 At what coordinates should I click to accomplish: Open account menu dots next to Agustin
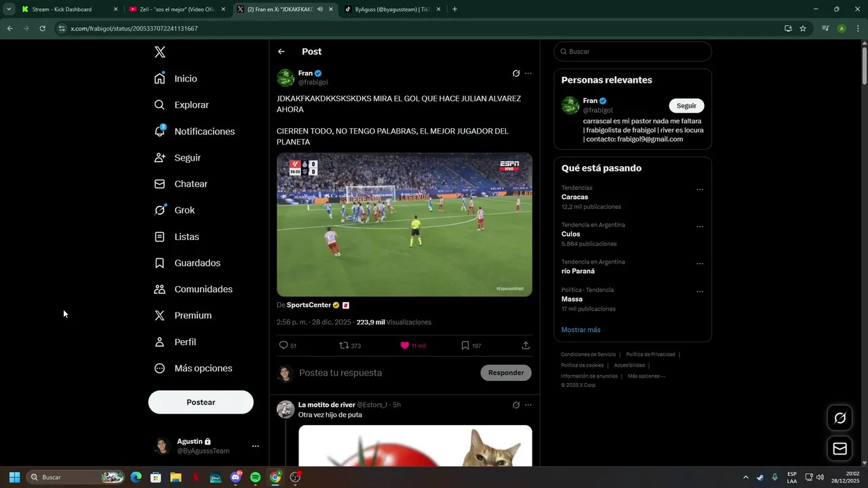click(x=256, y=446)
